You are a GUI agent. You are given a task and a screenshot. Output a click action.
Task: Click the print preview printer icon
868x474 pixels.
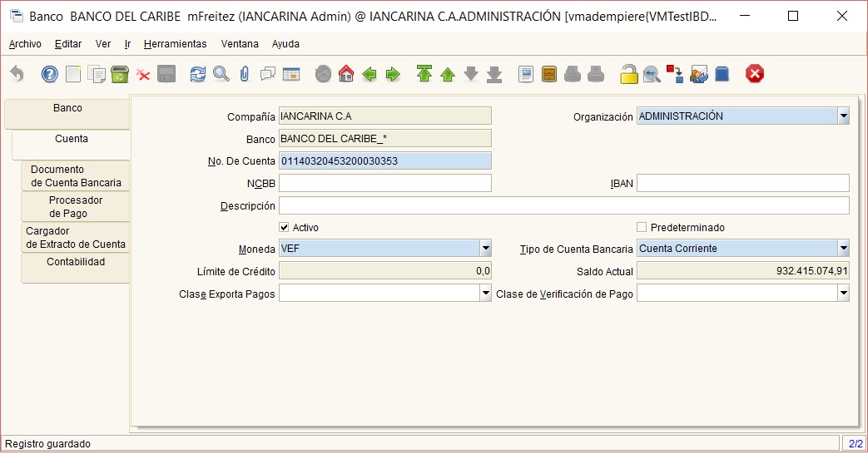pos(573,73)
